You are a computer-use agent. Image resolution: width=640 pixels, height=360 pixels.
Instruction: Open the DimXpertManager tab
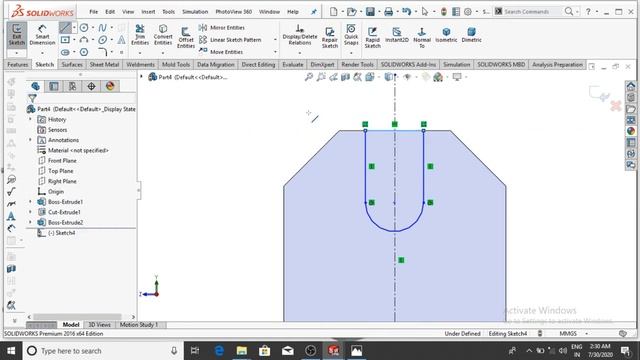(x=91, y=86)
